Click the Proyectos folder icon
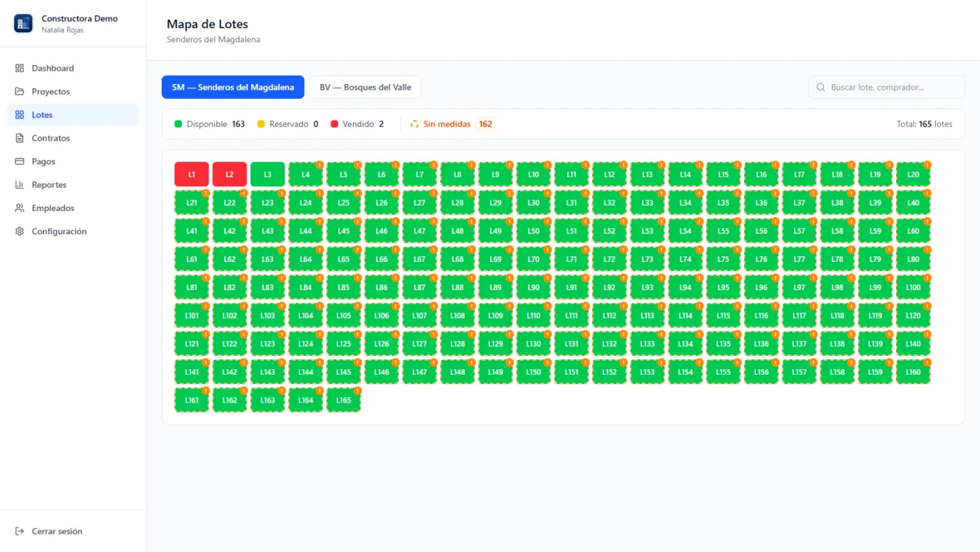This screenshot has height=552, width=980. tap(20, 92)
